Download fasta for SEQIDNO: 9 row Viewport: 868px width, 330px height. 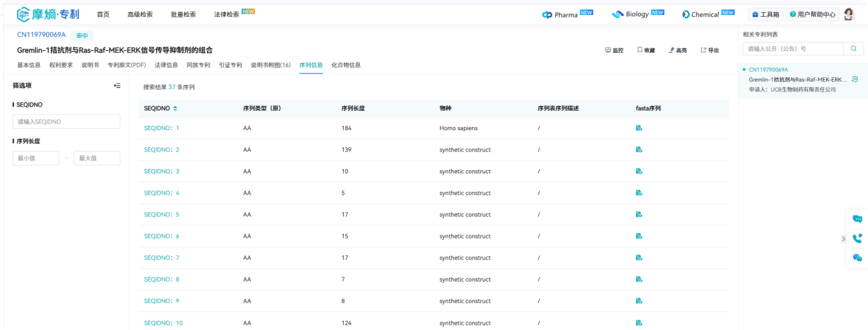tap(638, 301)
